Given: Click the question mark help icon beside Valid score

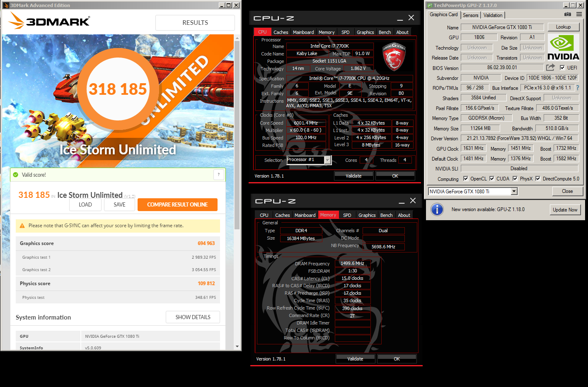Looking at the screenshot, I should tap(219, 175).
